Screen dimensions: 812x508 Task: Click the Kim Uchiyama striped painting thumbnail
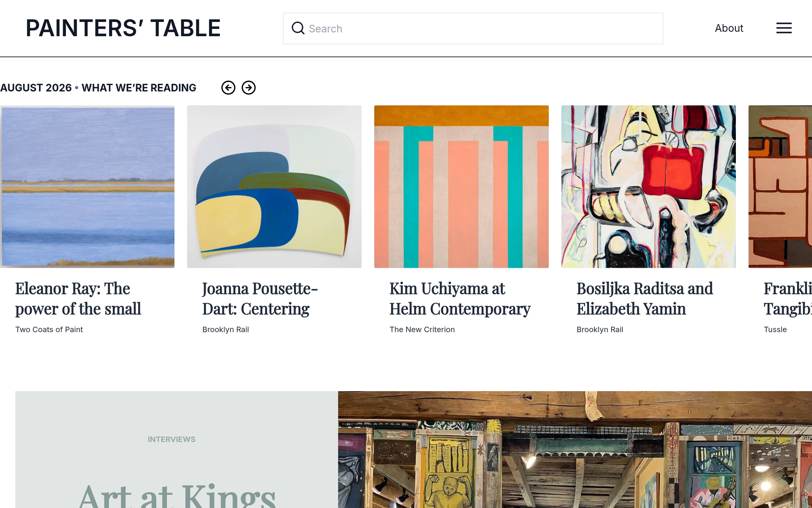(x=461, y=187)
